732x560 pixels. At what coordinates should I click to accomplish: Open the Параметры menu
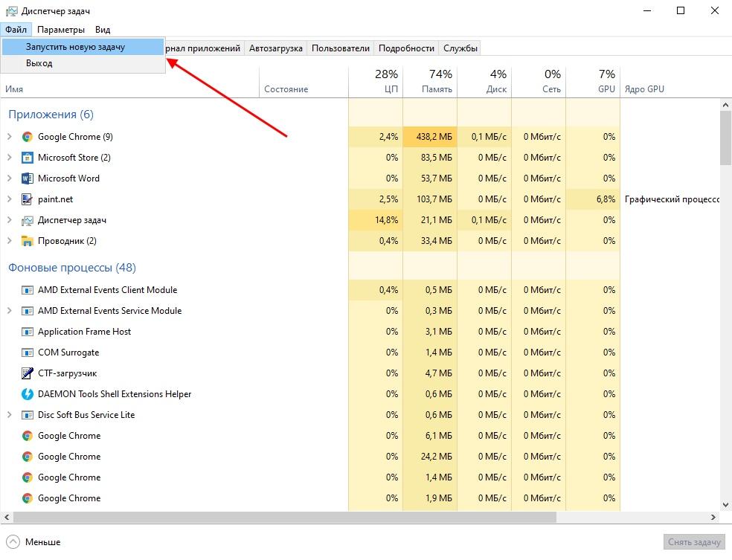[x=61, y=30]
